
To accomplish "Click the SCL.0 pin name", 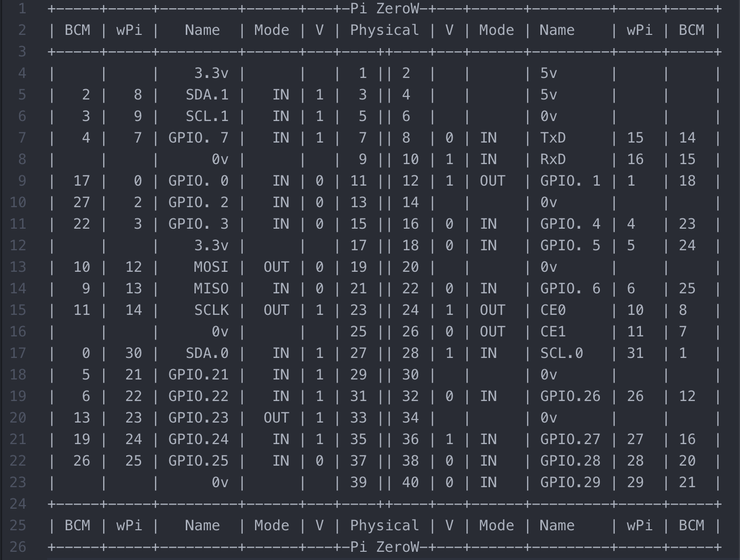I will pos(561,353).
